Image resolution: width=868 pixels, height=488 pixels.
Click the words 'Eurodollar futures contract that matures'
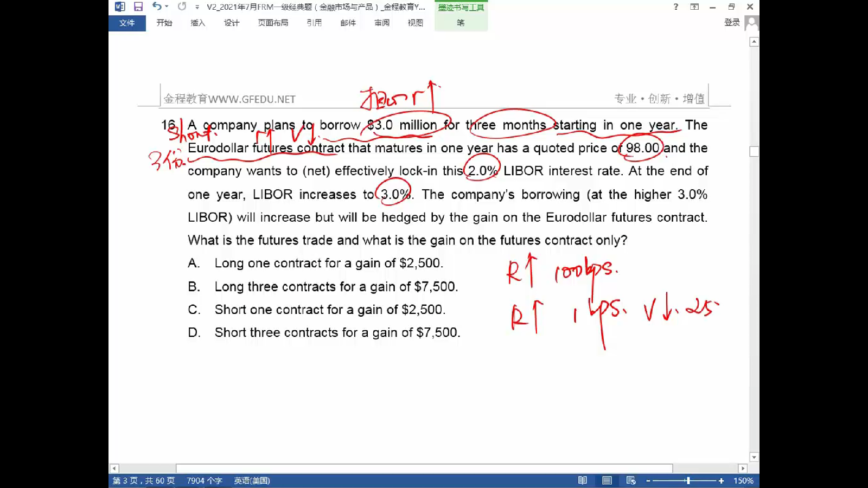pos(305,148)
